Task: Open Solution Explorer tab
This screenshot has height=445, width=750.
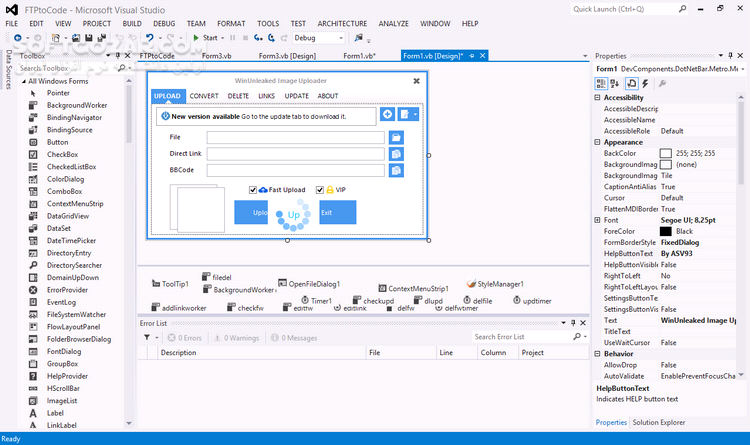Action: coord(659,423)
